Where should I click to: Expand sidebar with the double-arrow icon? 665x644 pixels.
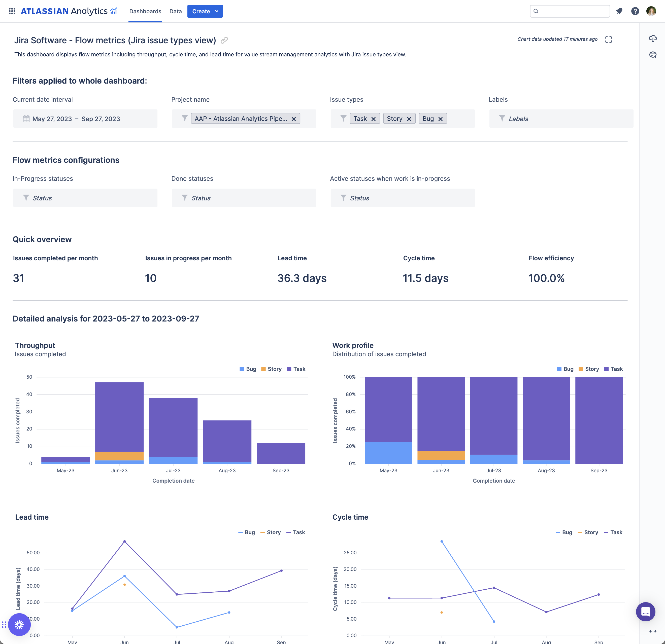click(652, 631)
